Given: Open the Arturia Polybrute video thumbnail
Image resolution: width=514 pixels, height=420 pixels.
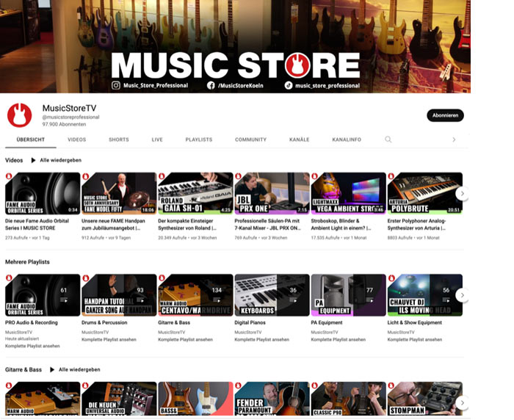Looking at the screenshot, I should 425,193.
